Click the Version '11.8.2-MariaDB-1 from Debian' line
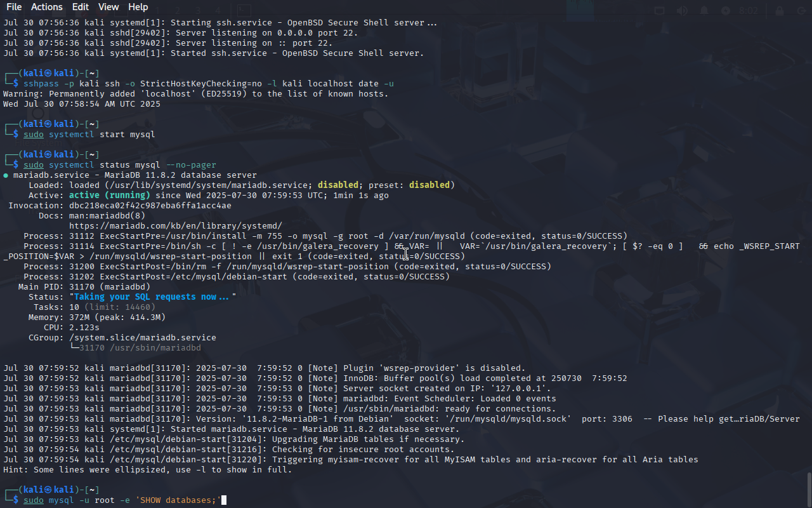Screen dimensions: 812x508 coord(402,419)
